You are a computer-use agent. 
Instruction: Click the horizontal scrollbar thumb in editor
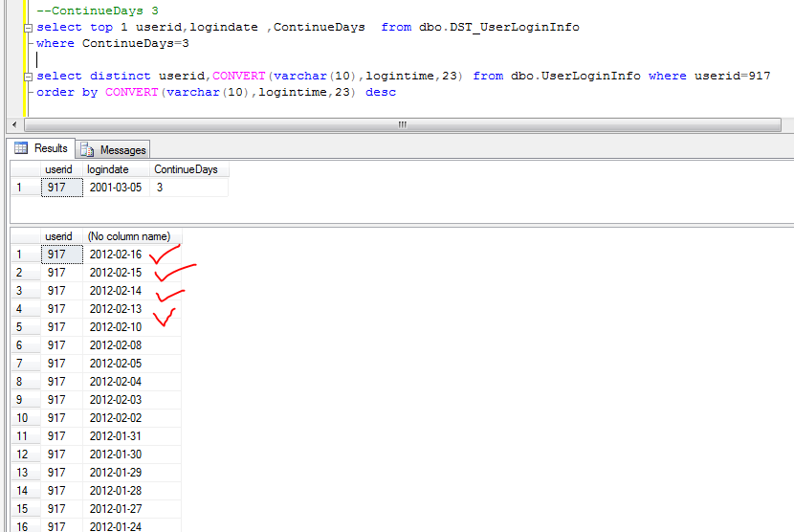tap(403, 124)
